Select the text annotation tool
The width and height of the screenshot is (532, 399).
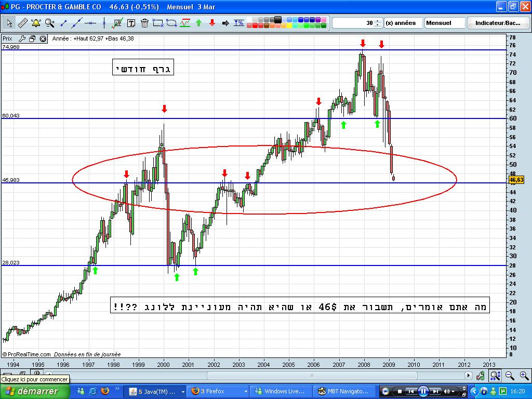pos(131,23)
